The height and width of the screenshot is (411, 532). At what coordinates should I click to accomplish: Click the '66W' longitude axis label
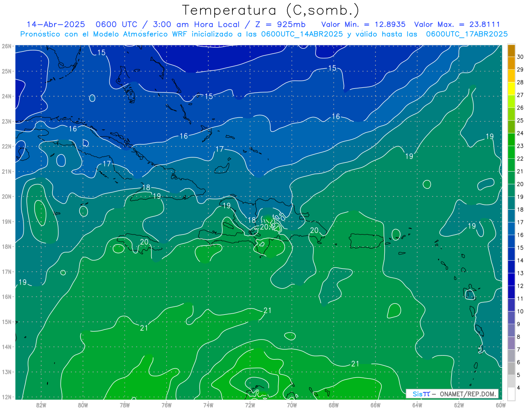pos(376,405)
